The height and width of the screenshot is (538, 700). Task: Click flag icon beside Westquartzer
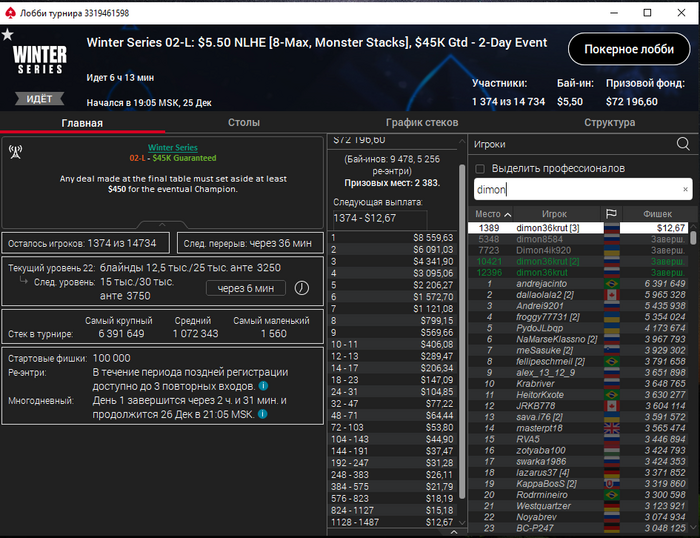coord(611,506)
